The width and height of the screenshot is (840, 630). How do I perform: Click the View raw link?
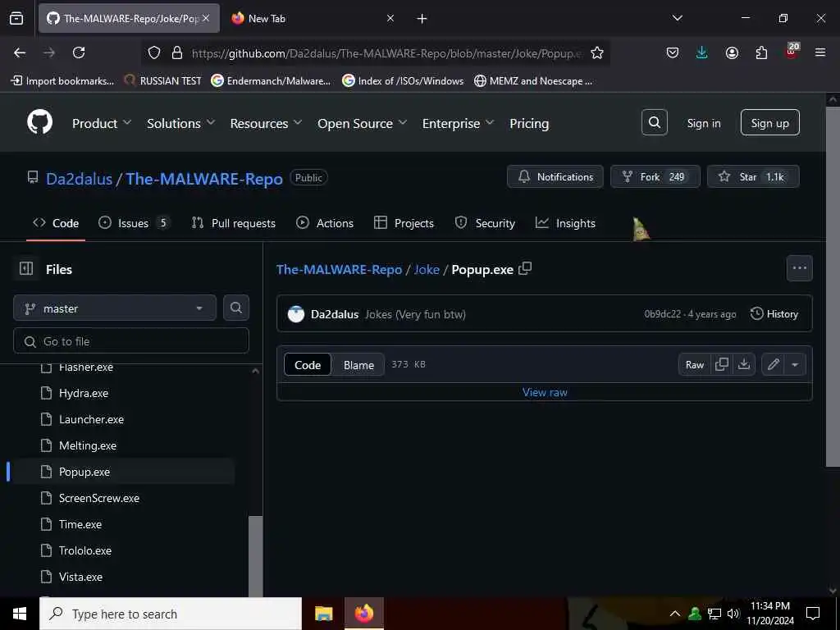[x=545, y=392]
